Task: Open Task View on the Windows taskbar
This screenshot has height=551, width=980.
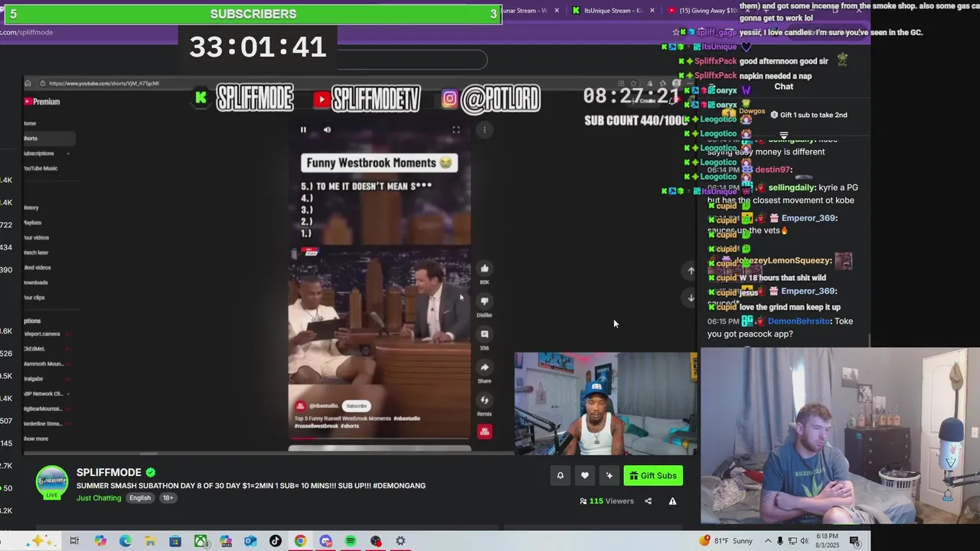Action: tap(74, 541)
